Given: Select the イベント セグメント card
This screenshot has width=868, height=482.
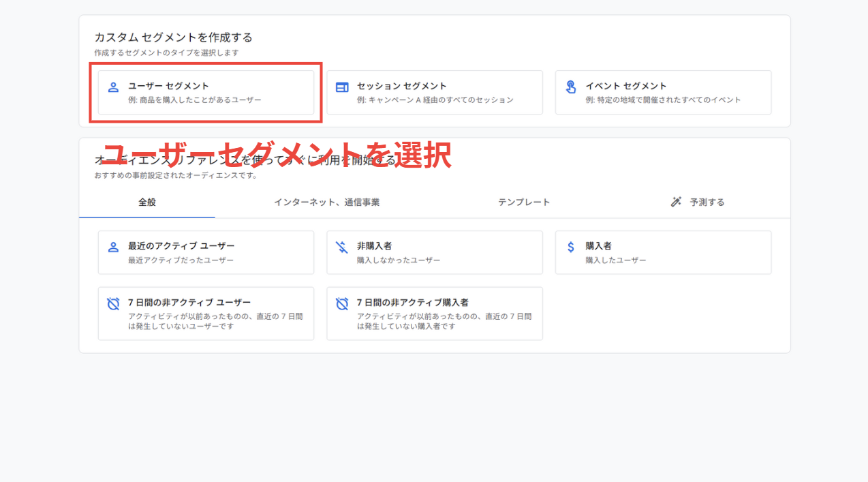Looking at the screenshot, I should (663, 93).
